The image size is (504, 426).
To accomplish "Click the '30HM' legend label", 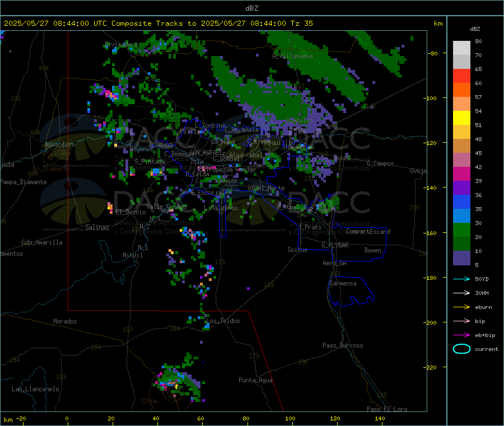I will [482, 293].
